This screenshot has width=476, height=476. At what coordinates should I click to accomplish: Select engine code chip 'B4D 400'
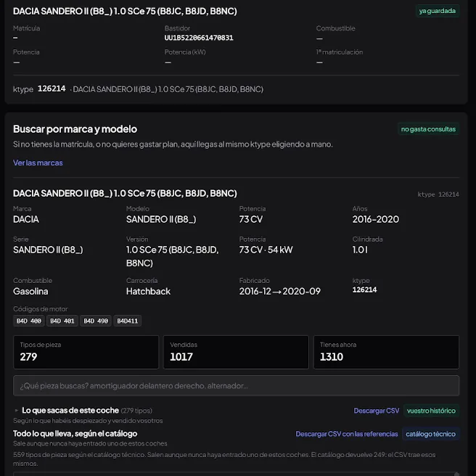[x=29, y=321]
